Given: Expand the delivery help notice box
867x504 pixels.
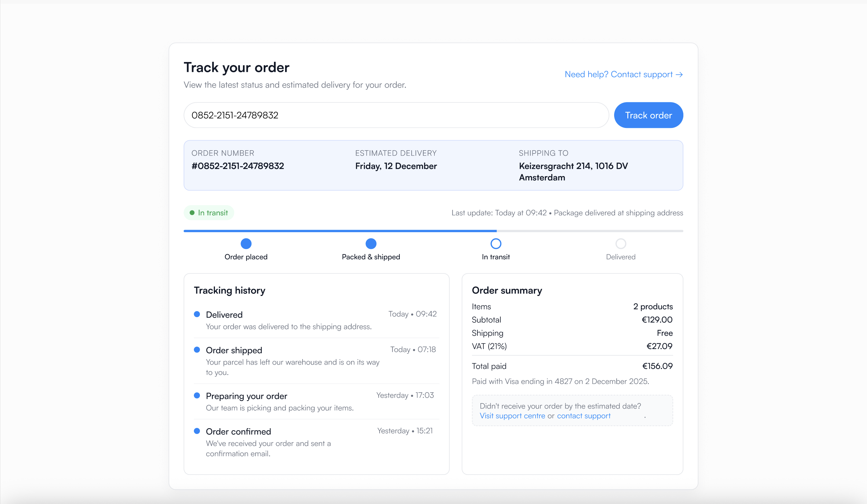Looking at the screenshot, I should (x=572, y=410).
